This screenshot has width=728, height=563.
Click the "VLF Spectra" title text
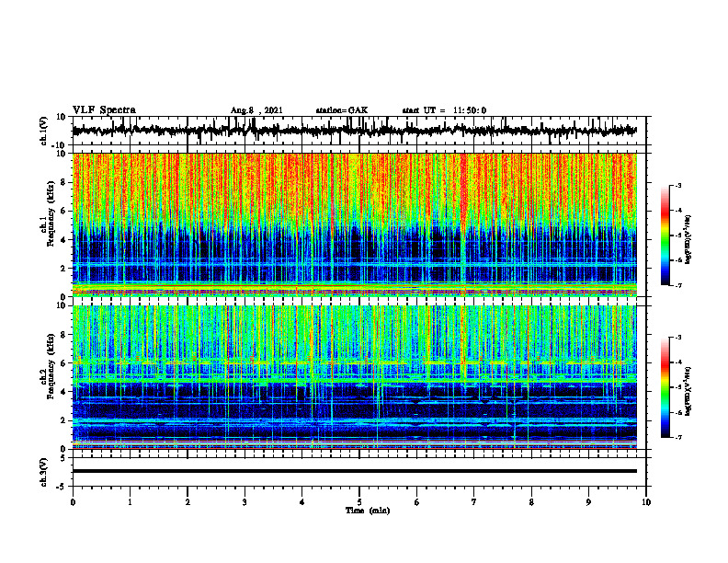click(104, 110)
